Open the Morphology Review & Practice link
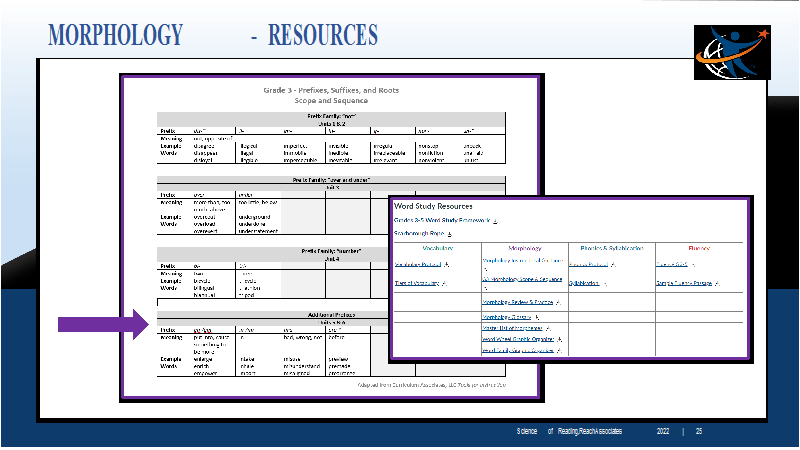The height and width of the screenshot is (450, 800). pos(518,302)
